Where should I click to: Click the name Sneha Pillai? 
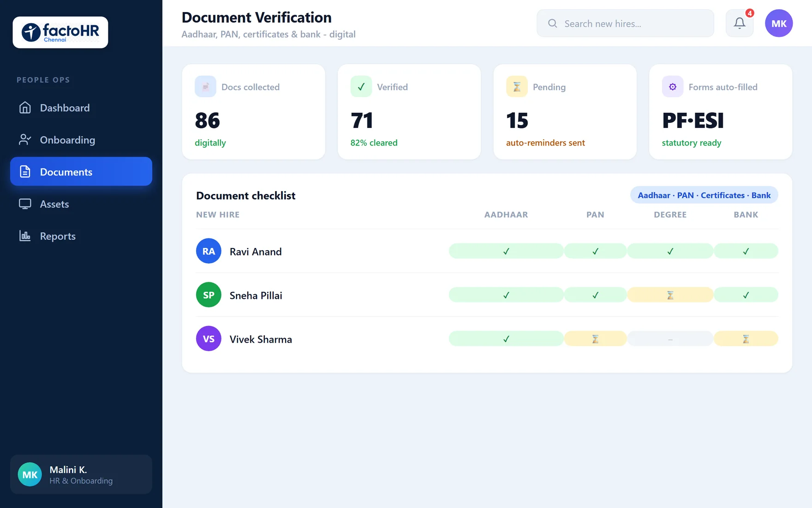click(256, 295)
